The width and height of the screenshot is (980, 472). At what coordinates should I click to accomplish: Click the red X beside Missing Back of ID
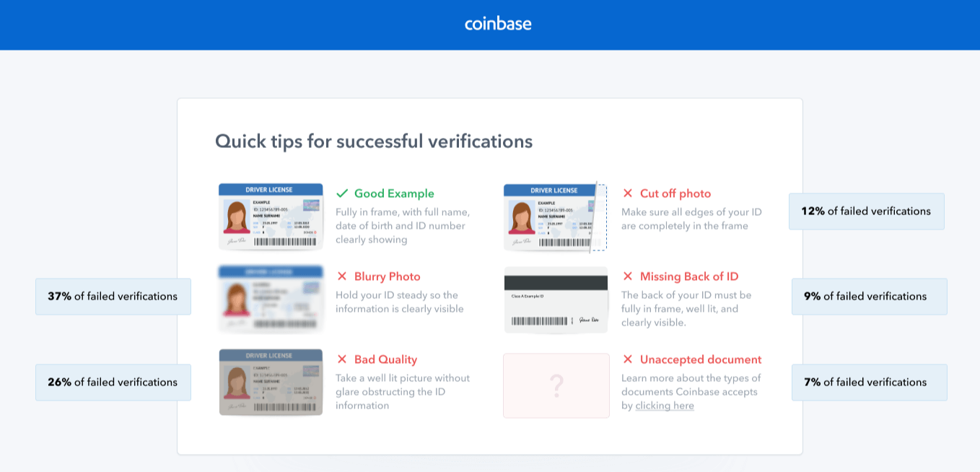click(628, 276)
